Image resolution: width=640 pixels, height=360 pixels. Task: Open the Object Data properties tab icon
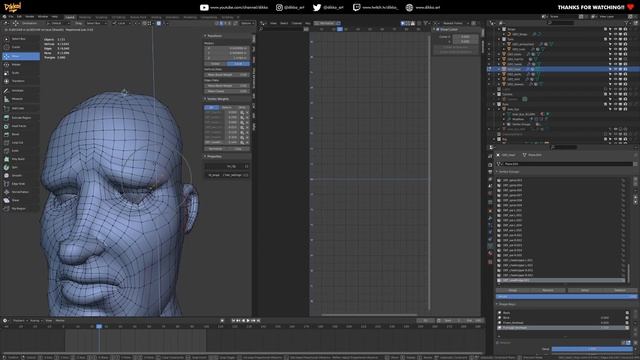click(x=490, y=246)
